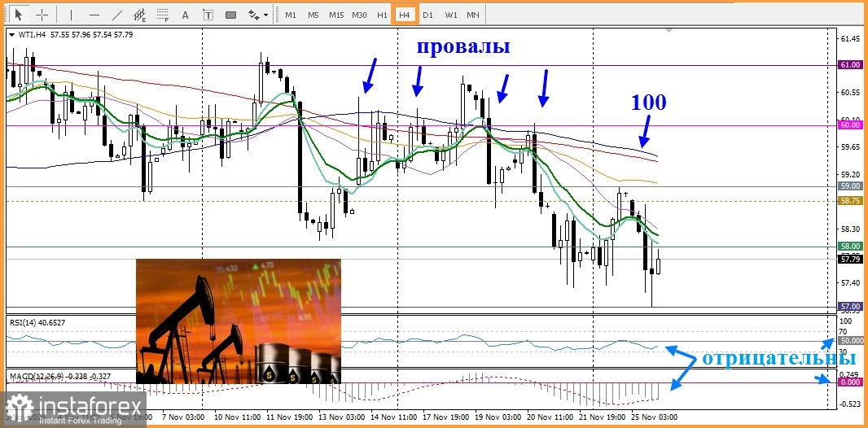
Task: Click the 11 Nov 19:00 time label
Action: pos(288,417)
